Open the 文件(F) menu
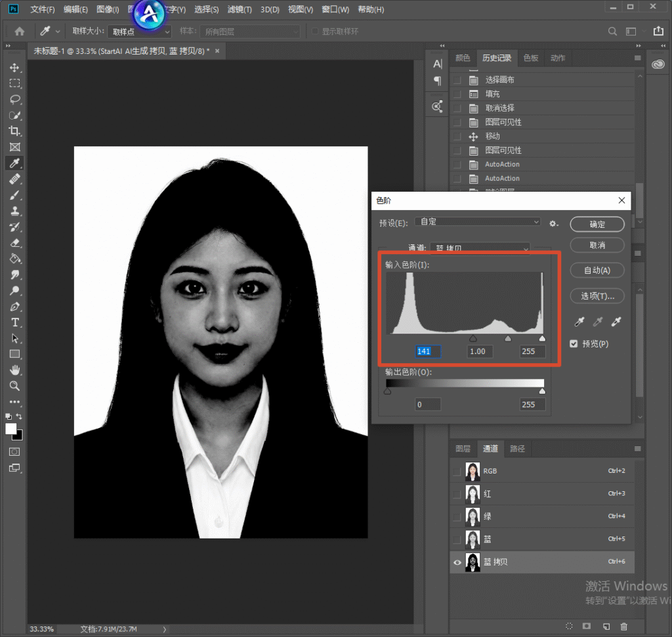 (43, 9)
